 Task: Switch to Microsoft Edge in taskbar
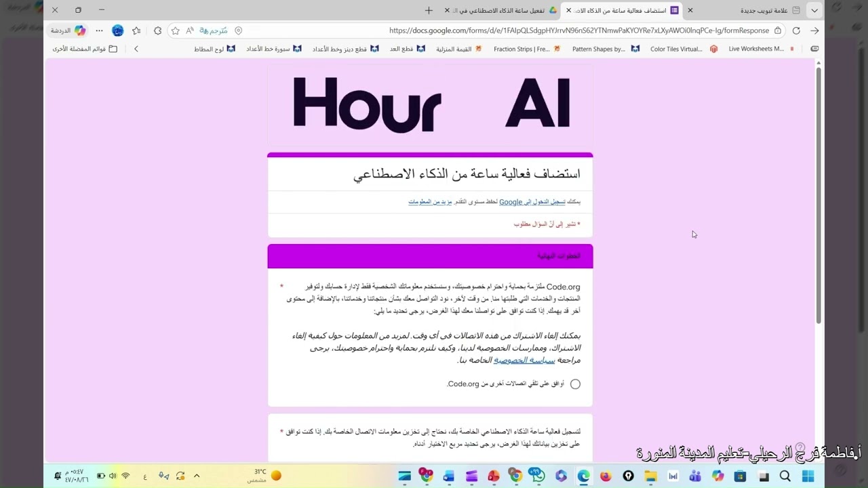point(583,476)
